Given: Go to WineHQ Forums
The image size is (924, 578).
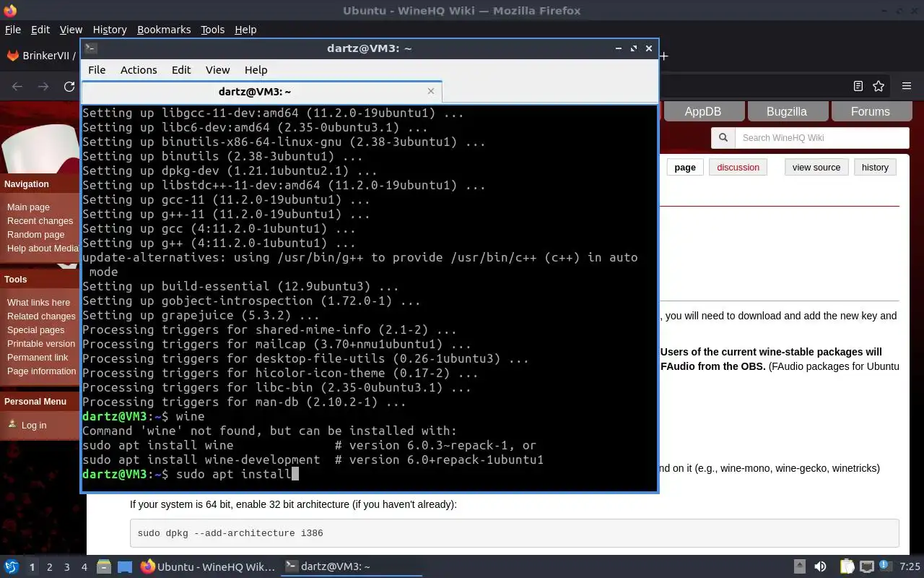Looking at the screenshot, I should 870,111.
